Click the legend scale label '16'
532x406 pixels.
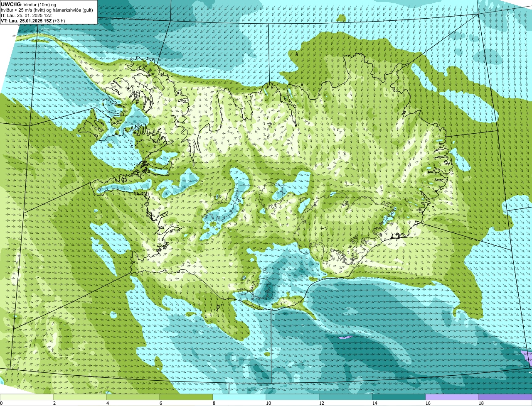pyautogui.click(x=428, y=403)
